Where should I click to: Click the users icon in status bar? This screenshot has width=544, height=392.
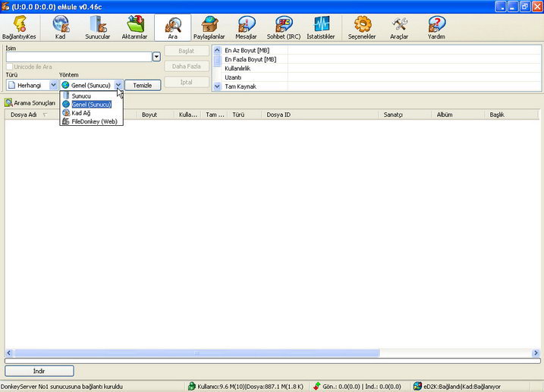pos(191,386)
